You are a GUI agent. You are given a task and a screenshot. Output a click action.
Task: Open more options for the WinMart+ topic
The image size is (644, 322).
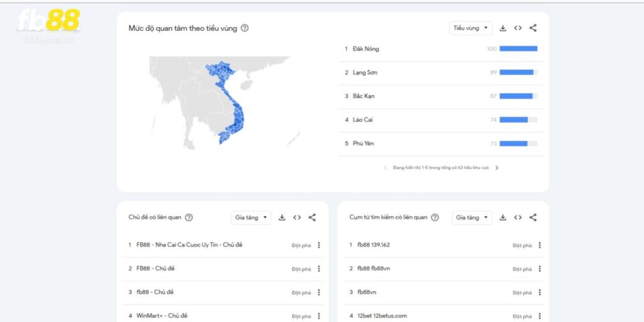tap(319, 316)
